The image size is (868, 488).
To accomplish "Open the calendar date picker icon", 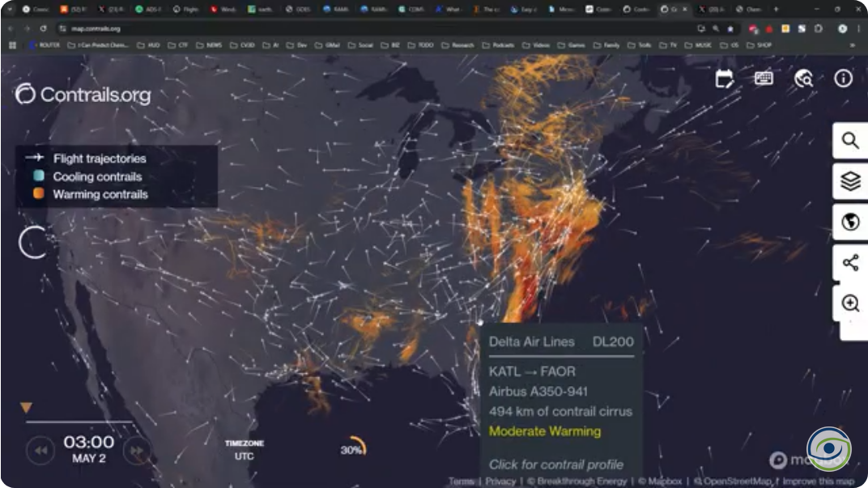I will pyautogui.click(x=725, y=79).
